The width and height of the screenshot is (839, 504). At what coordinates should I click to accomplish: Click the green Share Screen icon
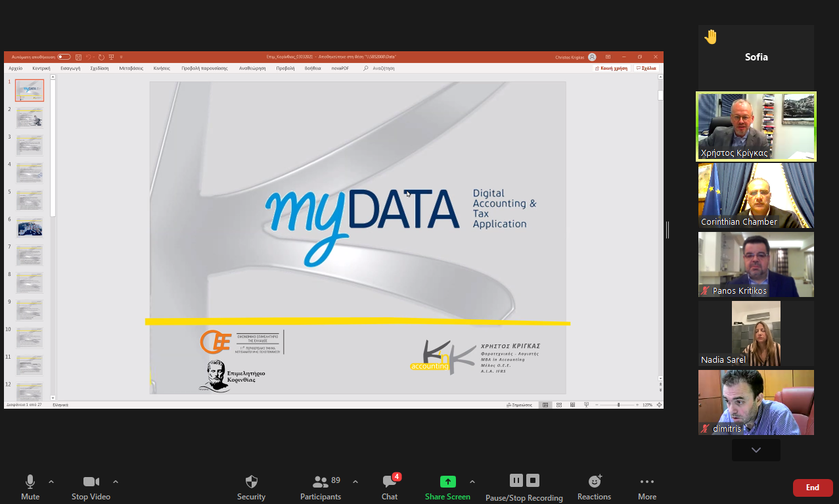(x=447, y=482)
